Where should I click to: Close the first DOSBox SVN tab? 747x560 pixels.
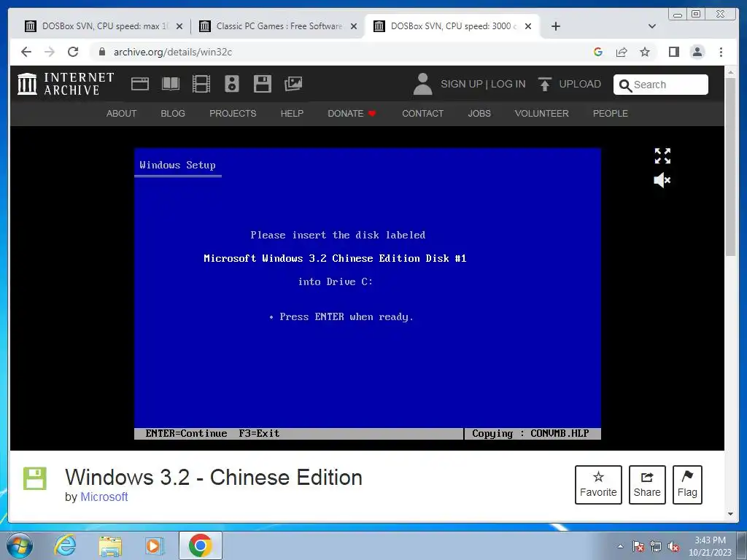179,26
